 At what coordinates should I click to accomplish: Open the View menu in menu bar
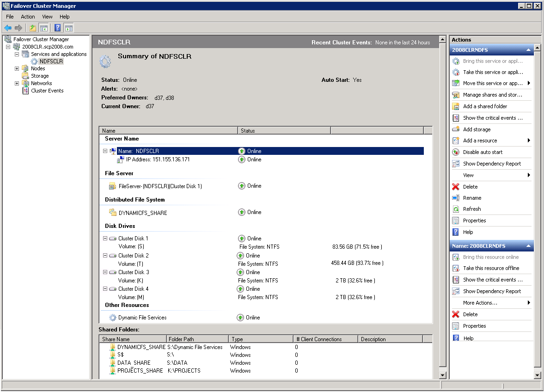tap(47, 17)
